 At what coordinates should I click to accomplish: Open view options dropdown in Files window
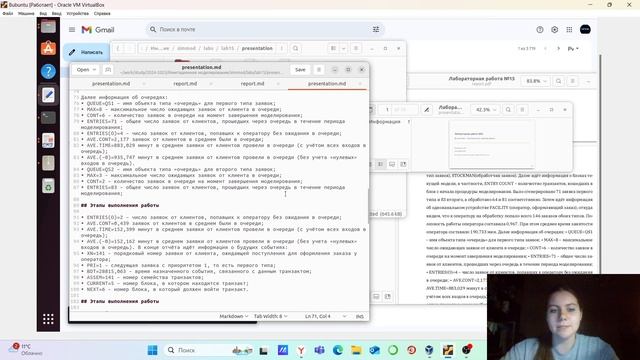tap(343, 48)
